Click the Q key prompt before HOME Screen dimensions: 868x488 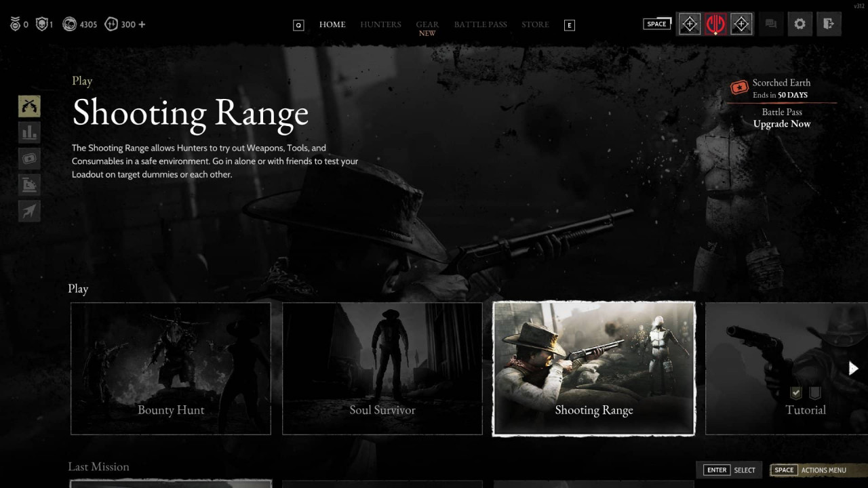298,25
